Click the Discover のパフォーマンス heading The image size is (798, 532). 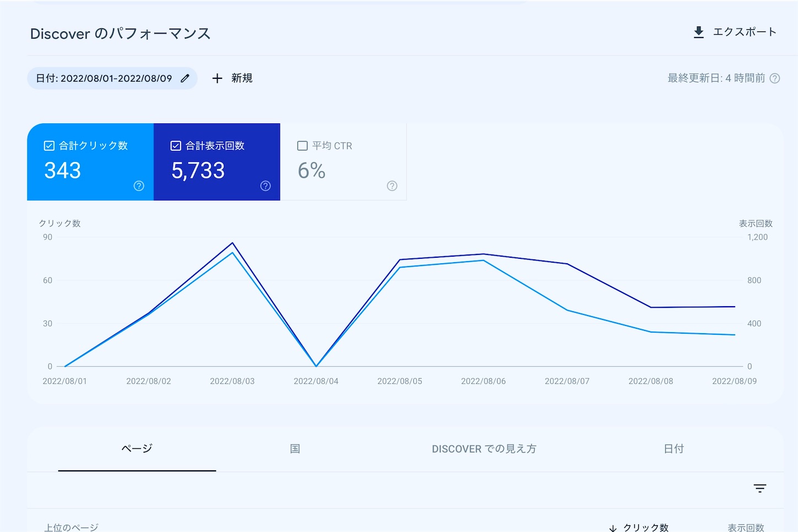tap(120, 34)
